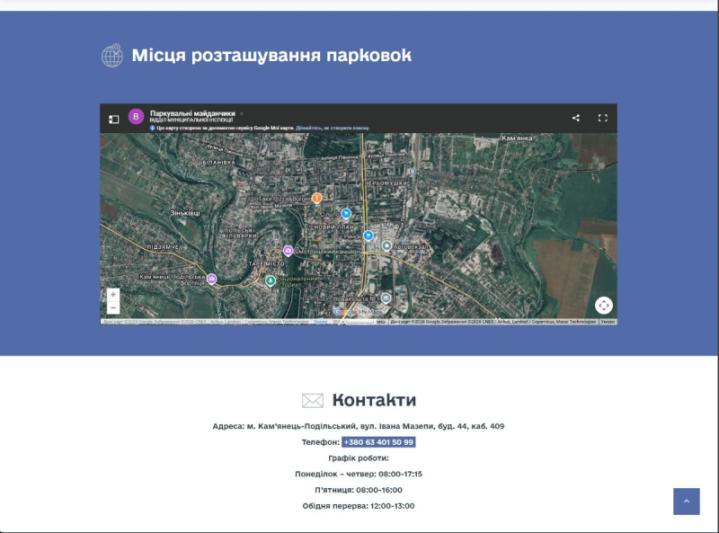719x533 pixels.
Task: Click the Паркувальні майданчики map title
Action: (193, 113)
